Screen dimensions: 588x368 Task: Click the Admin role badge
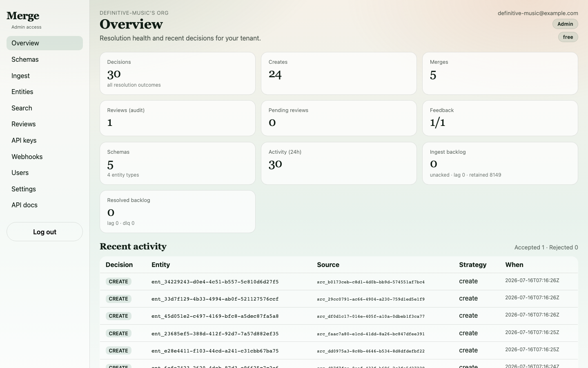tap(565, 24)
